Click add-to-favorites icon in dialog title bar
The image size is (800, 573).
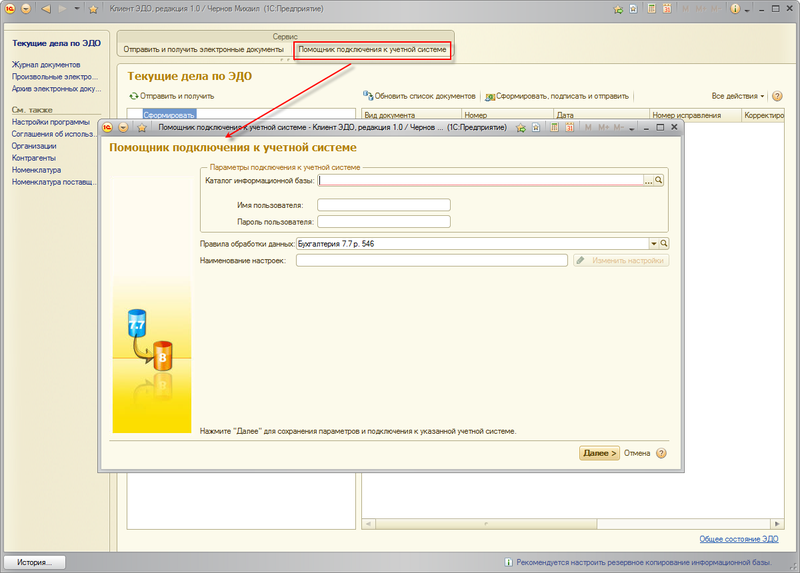pos(520,128)
